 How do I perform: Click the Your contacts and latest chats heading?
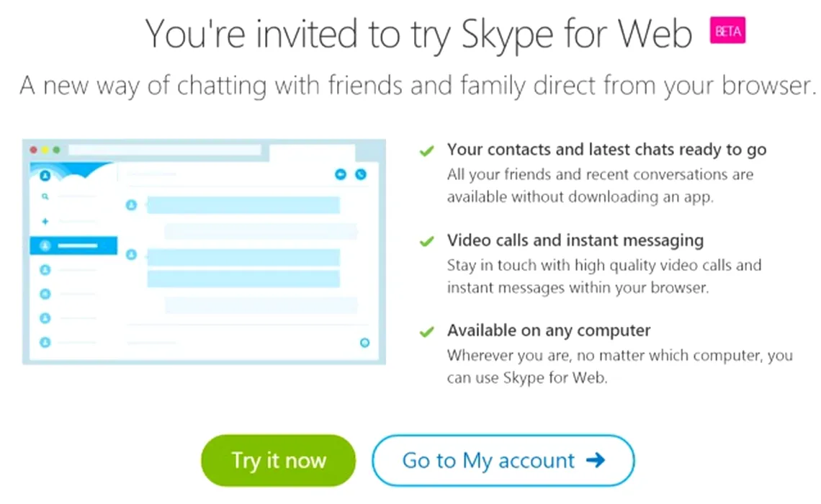(607, 150)
